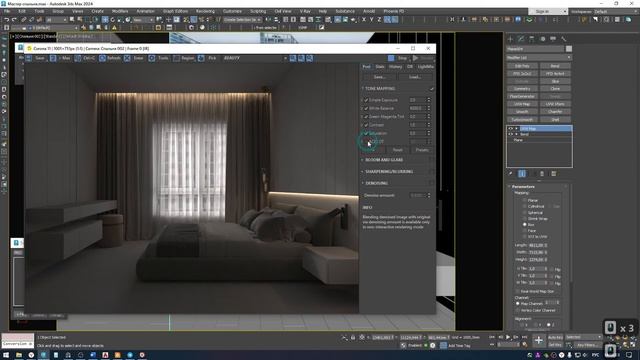The width and height of the screenshot is (640, 360).
Task: Click Tools icon in Corona frame buffer
Action: [x=152, y=58]
